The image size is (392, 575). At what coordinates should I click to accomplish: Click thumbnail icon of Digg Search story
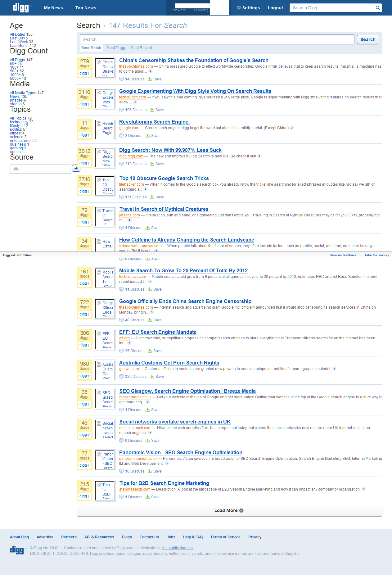[x=105, y=158]
